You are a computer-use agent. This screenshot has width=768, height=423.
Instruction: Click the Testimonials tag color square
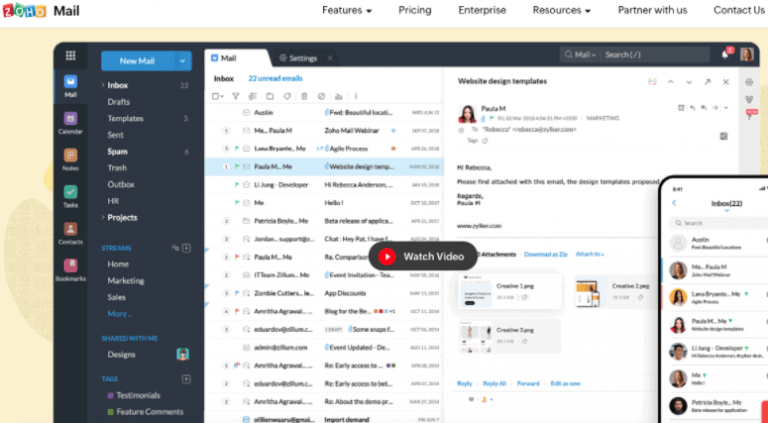tap(111, 395)
